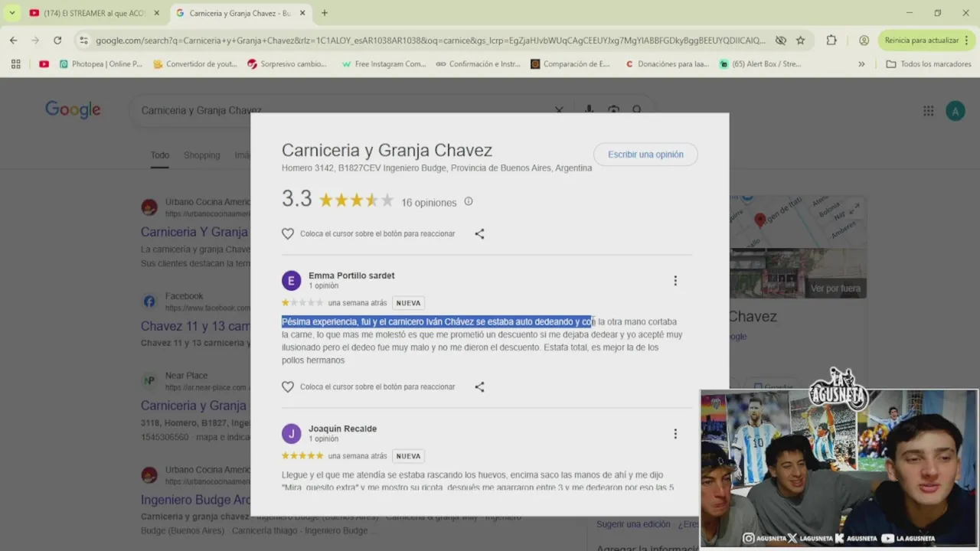The image size is (980, 551).
Task: Select the Carniceria y Granja Chavez tab
Action: coord(240,13)
